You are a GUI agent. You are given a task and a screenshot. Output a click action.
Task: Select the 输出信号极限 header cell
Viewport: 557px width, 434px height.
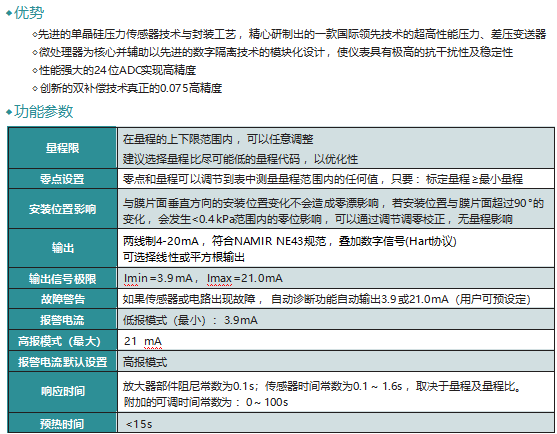(x=63, y=278)
